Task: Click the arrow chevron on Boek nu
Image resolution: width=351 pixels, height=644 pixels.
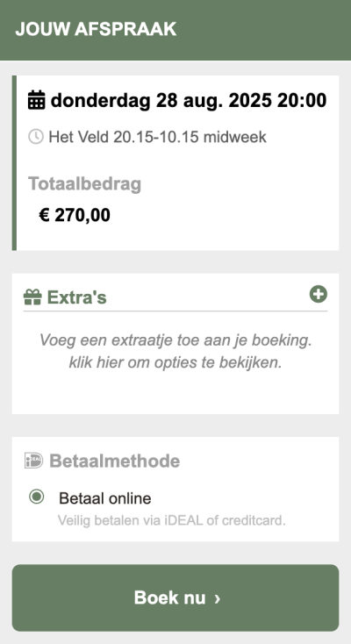Action: pyautogui.click(x=218, y=599)
